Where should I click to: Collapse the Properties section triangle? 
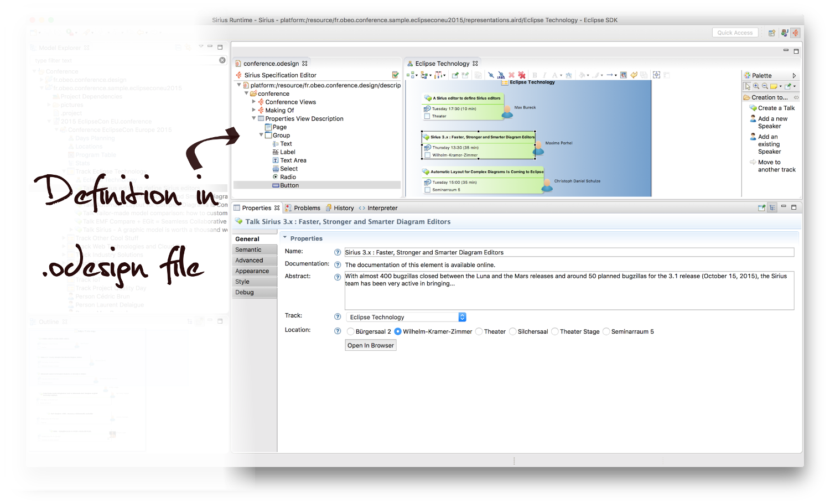285,237
